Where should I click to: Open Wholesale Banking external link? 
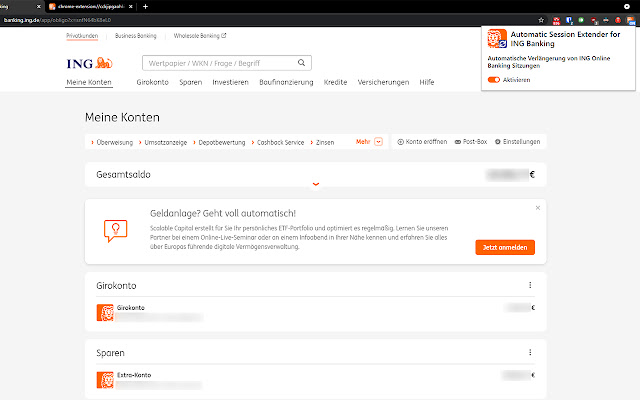(x=200, y=36)
